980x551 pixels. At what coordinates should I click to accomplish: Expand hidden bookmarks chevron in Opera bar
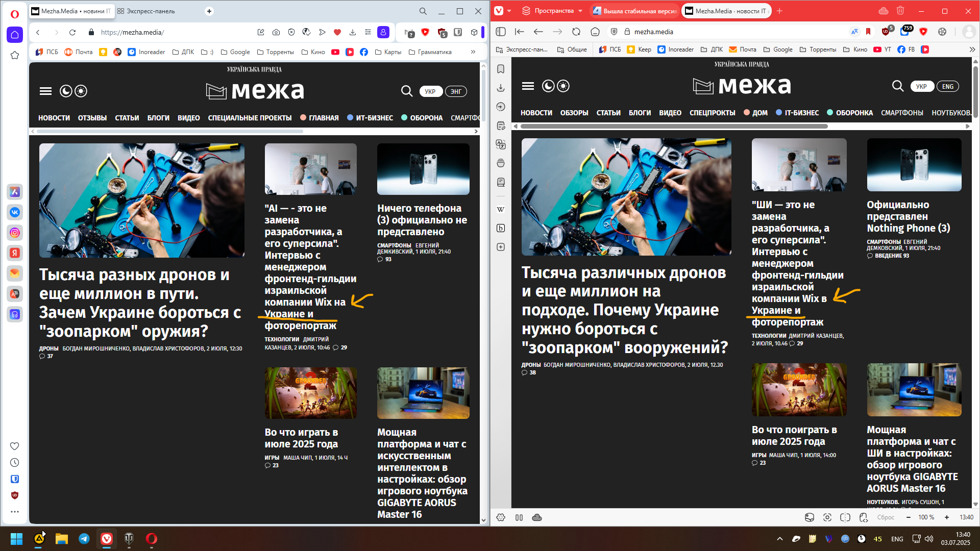[473, 52]
